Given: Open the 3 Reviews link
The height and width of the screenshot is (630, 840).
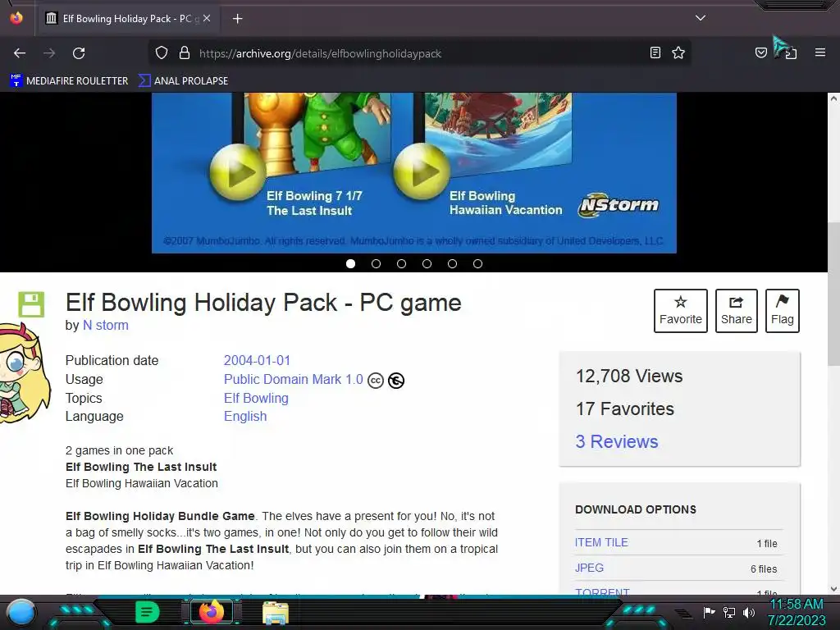Looking at the screenshot, I should pyautogui.click(x=617, y=441).
